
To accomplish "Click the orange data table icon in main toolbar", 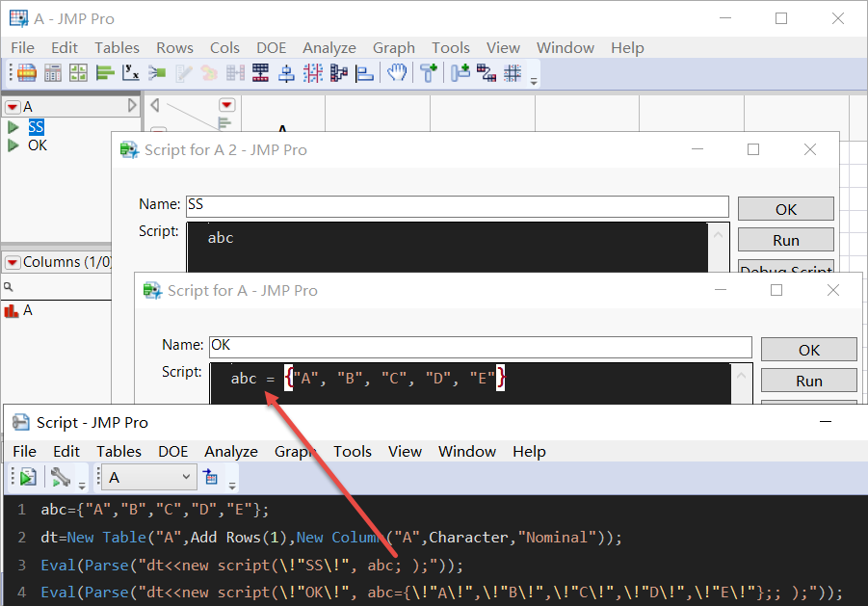I will (x=27, y=72).
